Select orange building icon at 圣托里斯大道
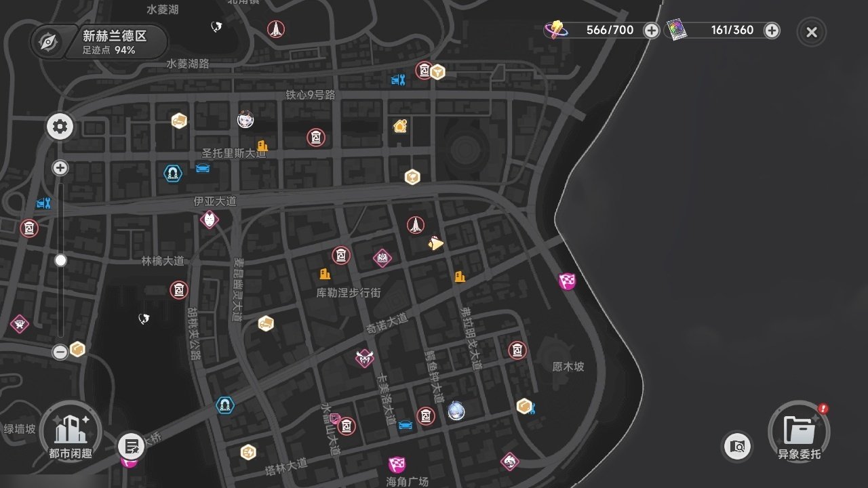This screenshot has height=488, width=868. click(262, 145)
